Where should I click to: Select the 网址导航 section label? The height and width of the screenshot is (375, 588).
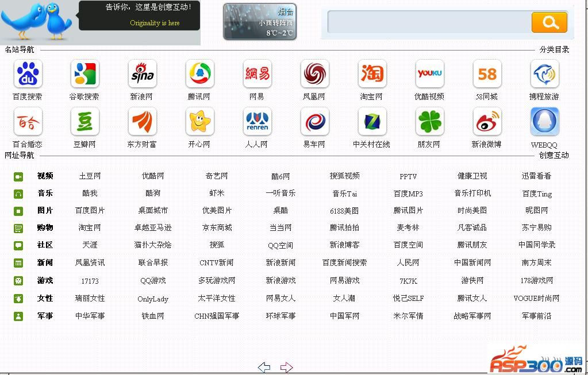pyautogui.click(x=20, y=155)
